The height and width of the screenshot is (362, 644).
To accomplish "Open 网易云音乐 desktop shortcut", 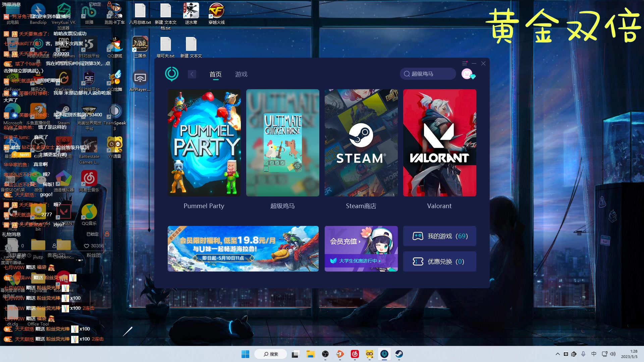I will pos(89,181).
